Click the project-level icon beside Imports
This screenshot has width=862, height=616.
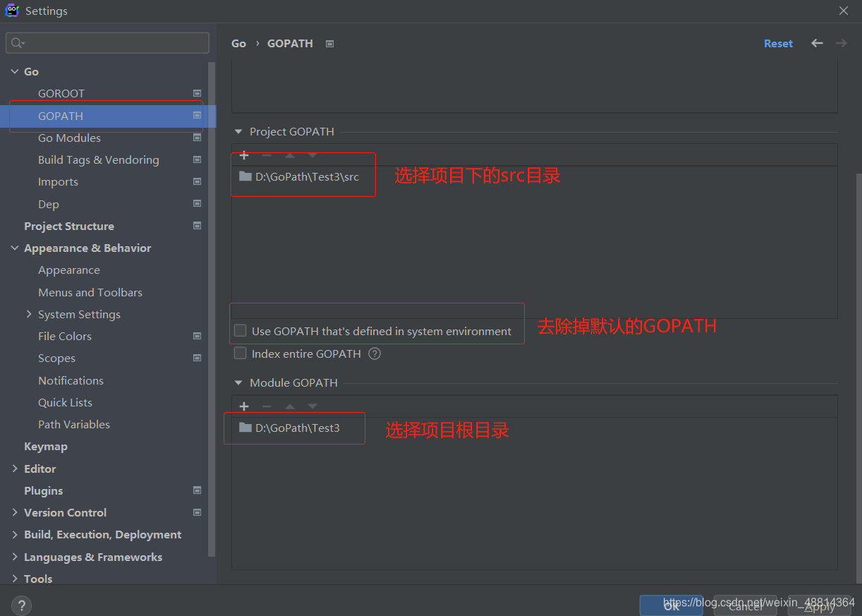(x=198, y=181)
